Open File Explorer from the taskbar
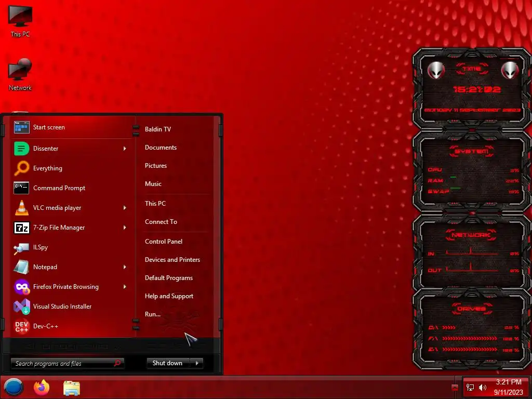The height and width of the screenshot is (399, 532). [x=72, y=388]
